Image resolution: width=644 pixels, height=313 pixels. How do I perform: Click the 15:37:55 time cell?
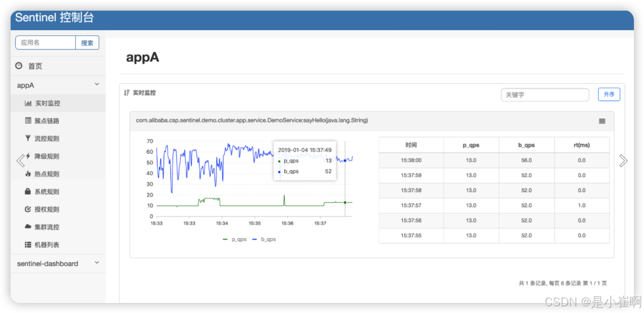pos(411,236)
